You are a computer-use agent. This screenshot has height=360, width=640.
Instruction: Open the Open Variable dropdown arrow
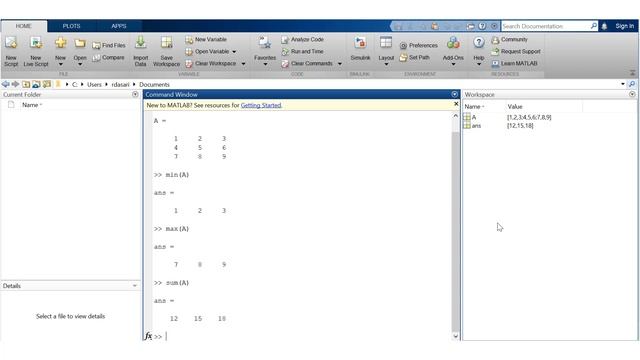(234, 52)
